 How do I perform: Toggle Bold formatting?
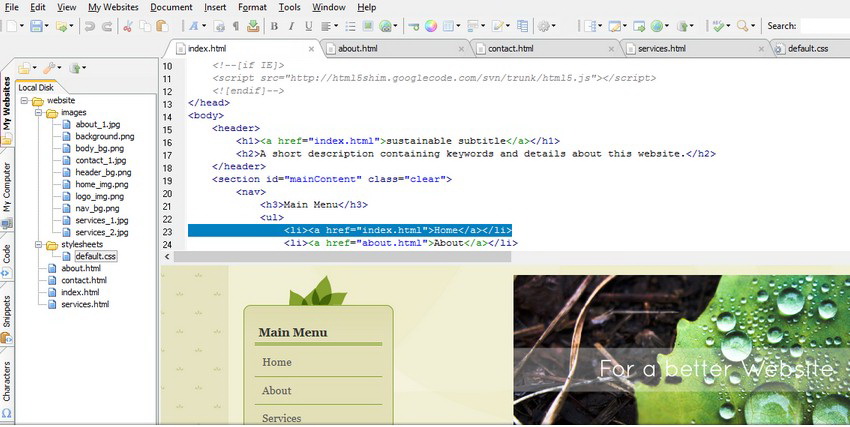[x=275, y=26]
